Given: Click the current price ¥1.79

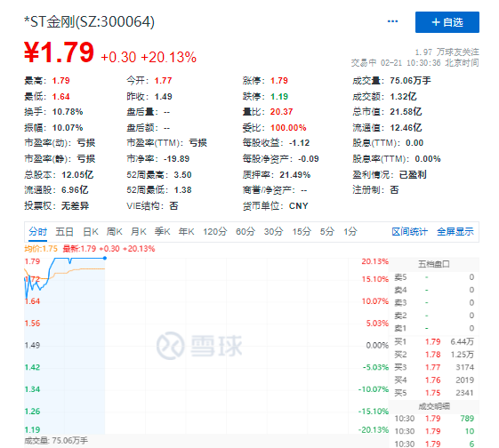Looking at the screenshot, I should [x=60, y=52].
